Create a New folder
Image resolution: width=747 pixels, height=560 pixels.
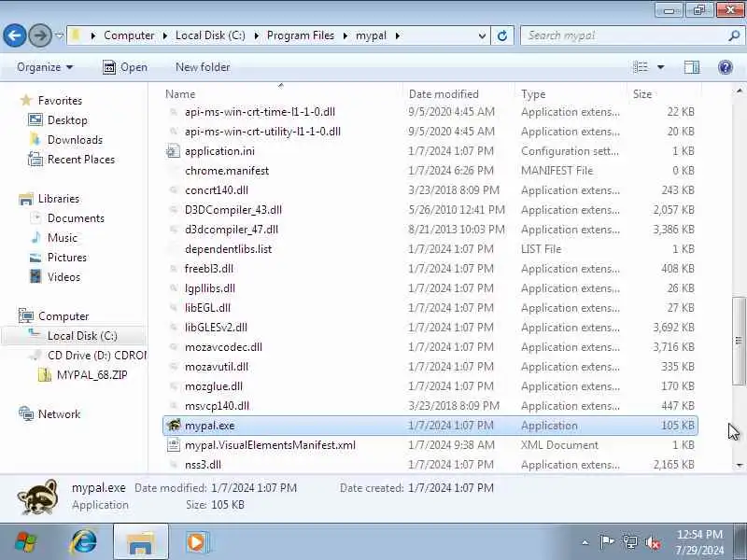[203, 67]
